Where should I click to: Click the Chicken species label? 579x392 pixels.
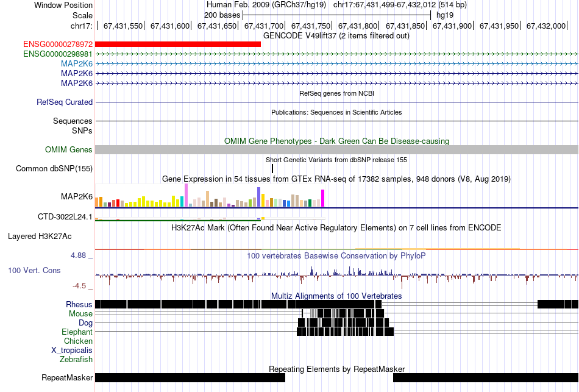pos(78,341)
